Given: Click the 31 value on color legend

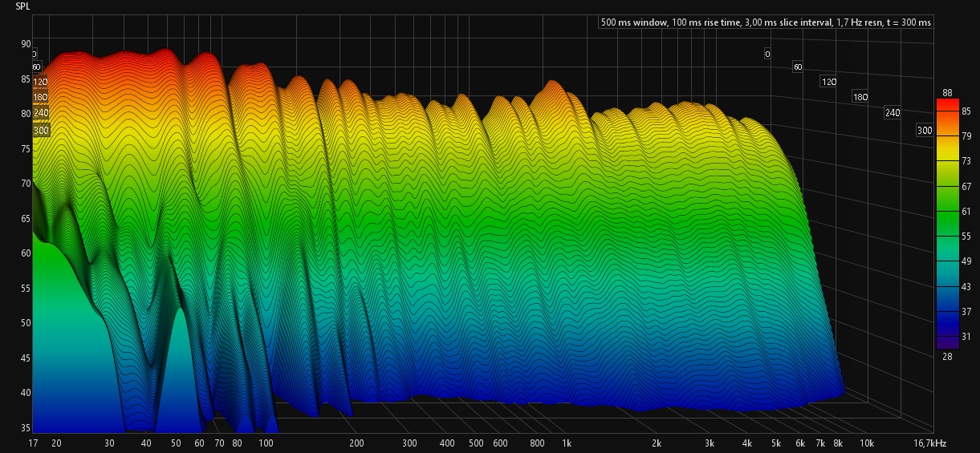Looking at the screenshot, I should [x=966, y=336].
